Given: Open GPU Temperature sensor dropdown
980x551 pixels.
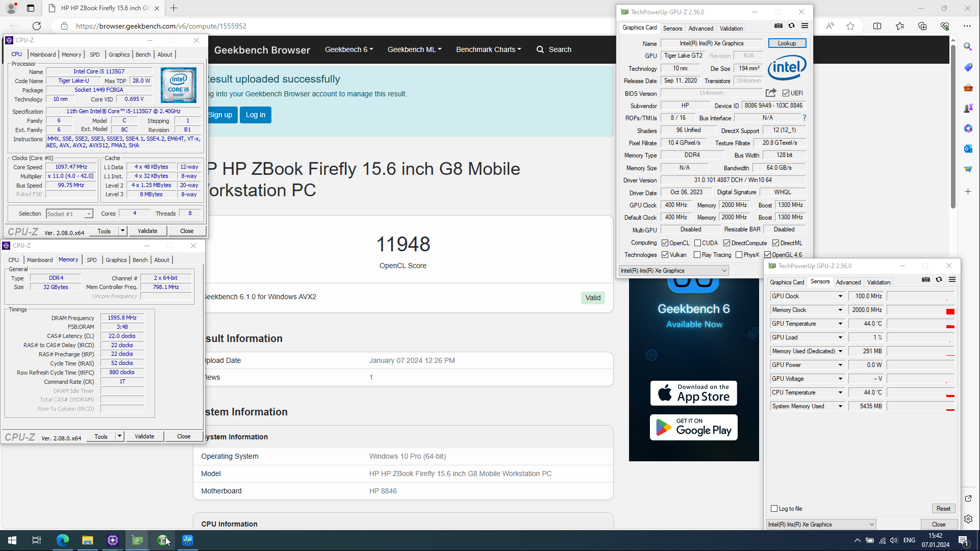Looking at the screenshot, I should pyautogui.click(x=840, y=324).
